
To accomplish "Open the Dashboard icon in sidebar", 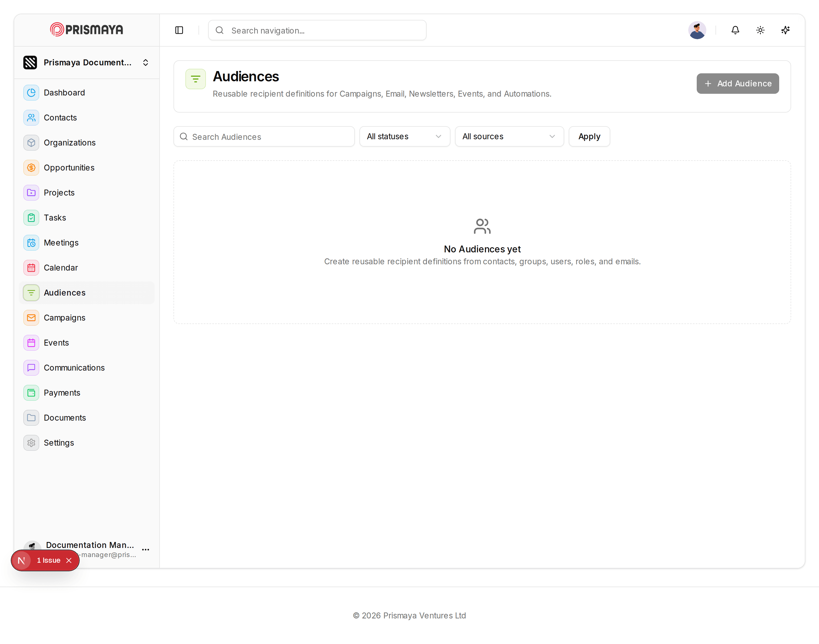I will [31, 93].
